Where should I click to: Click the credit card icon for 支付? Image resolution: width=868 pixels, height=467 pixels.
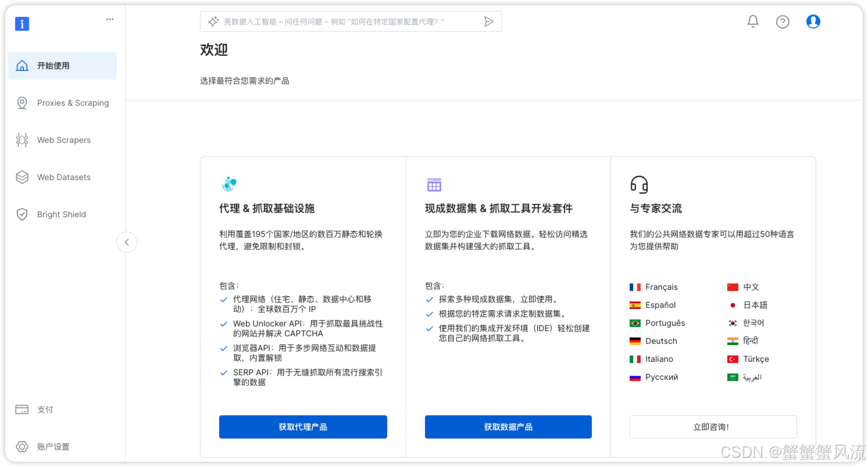pos(22,409)
